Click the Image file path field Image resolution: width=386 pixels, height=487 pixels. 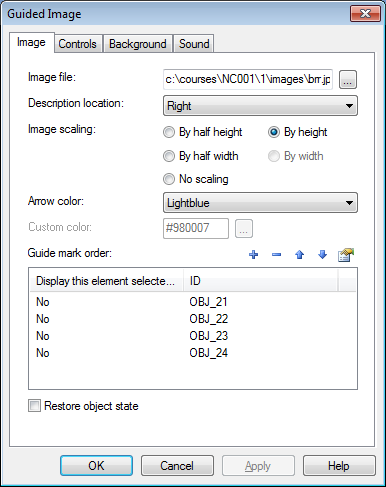[x=248, y=79]
